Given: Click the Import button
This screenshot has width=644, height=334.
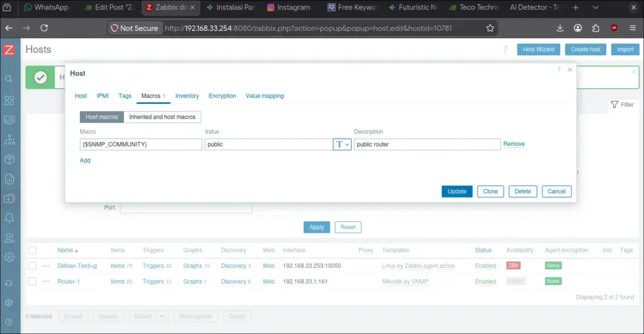Looking at the screenshot, I should 625,49.
